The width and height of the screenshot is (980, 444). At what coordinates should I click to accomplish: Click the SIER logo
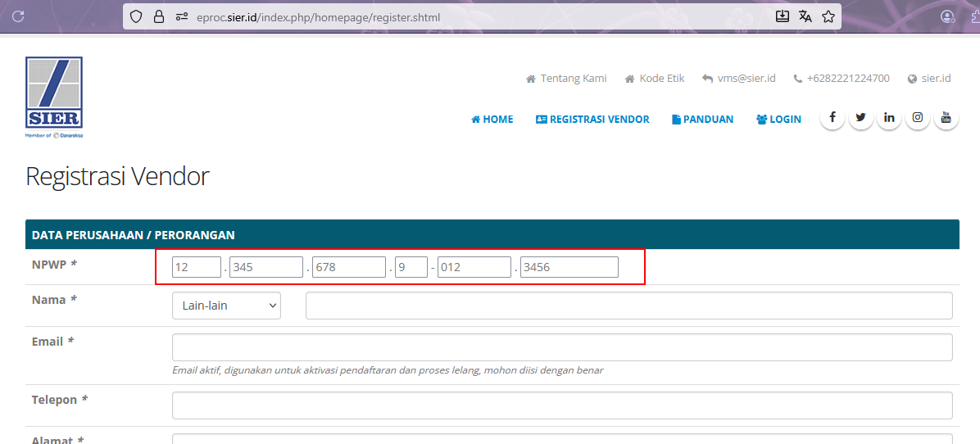point(54,97)
